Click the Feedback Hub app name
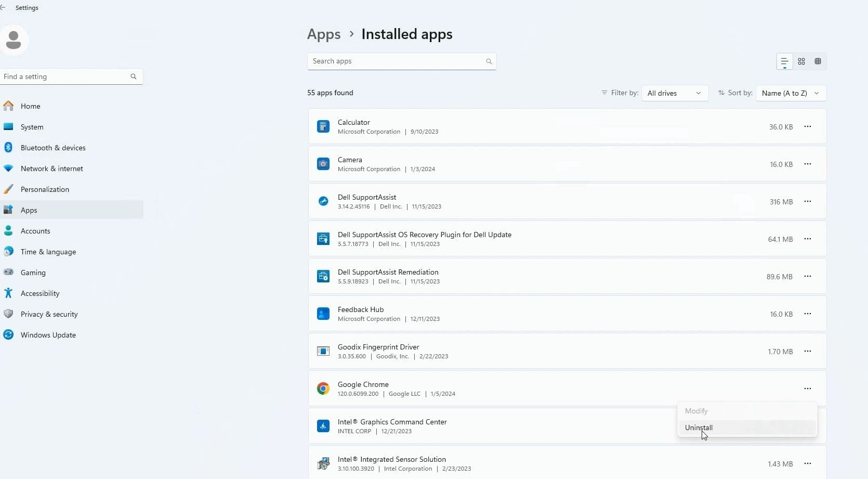Image resolution: width=868 pixels, height=479 pixels. (x=361, y=309)
